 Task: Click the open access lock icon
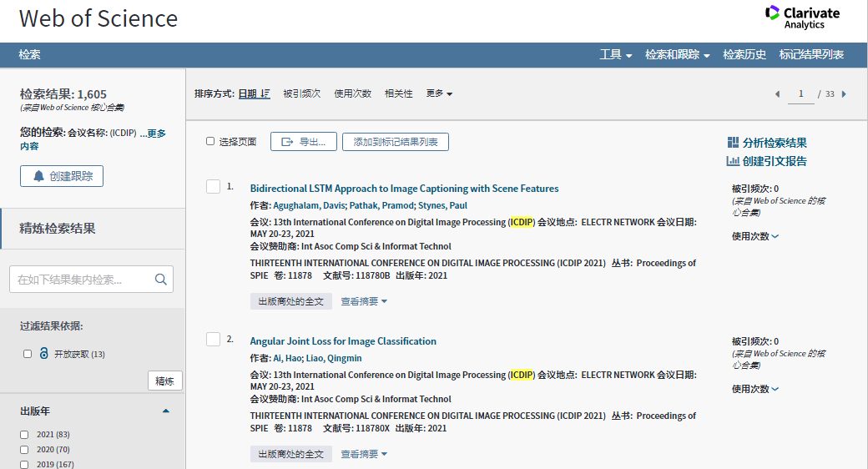click(43, 353)
